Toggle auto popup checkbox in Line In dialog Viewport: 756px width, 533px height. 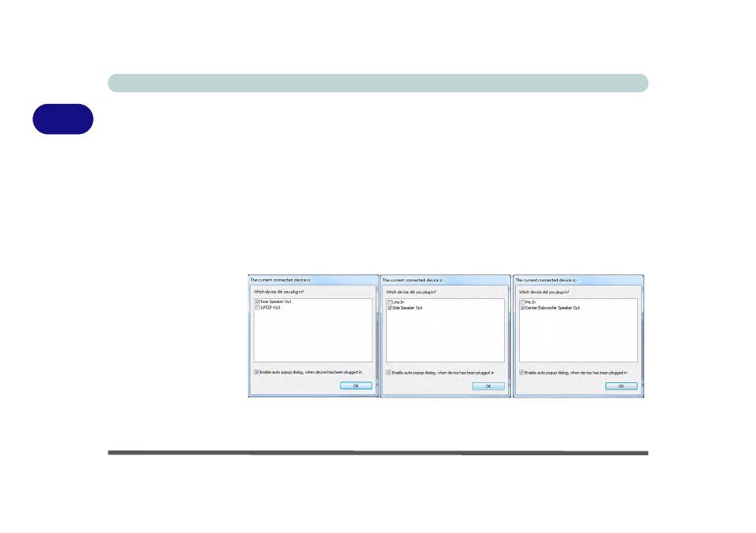pos(388,372)
